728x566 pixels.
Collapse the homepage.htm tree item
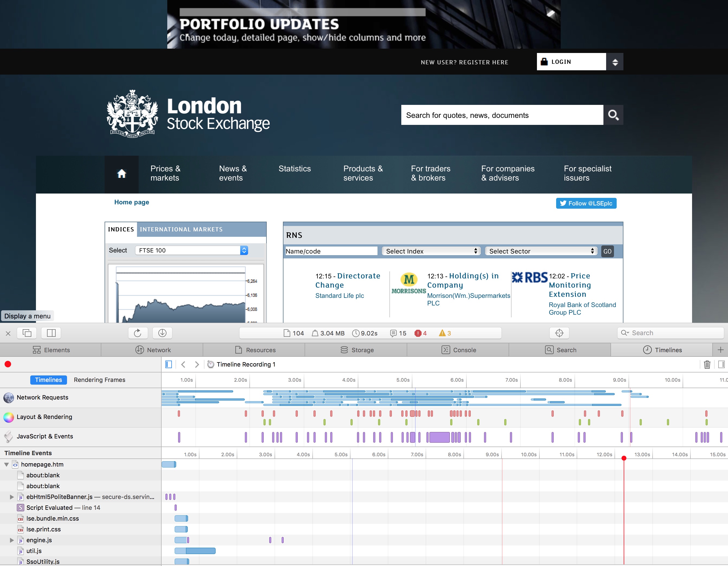(6, 464)
